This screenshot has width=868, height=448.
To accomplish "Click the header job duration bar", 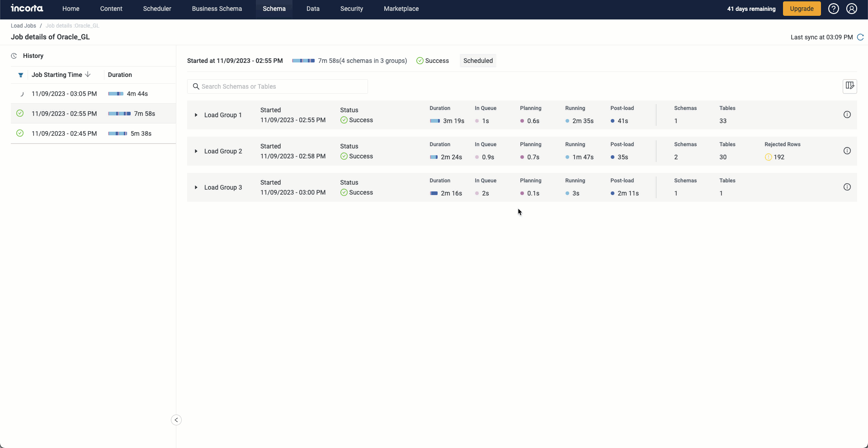I will coord(303,61).
